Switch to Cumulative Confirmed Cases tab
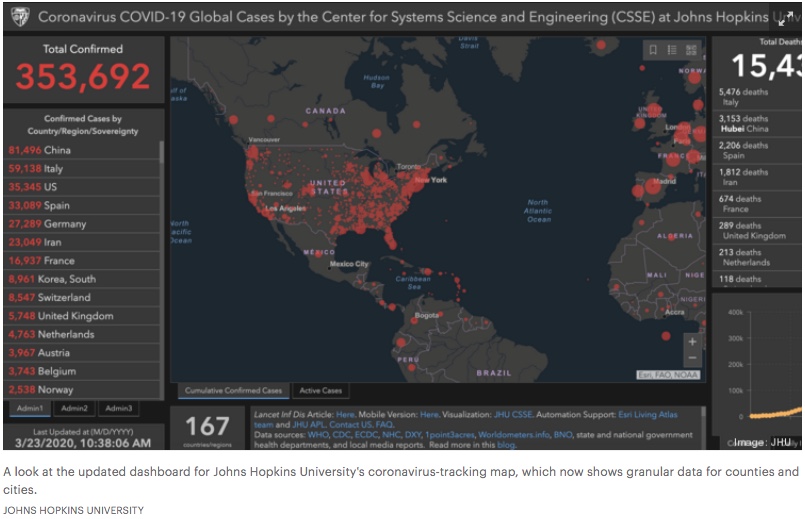The width and height of the screenshot is (805, 519). [235, 391]
